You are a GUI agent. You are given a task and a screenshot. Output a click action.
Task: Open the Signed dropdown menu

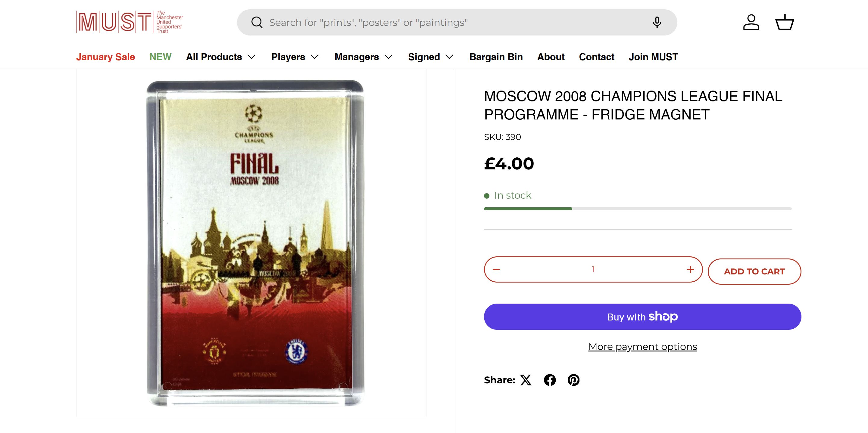[431, 57]
